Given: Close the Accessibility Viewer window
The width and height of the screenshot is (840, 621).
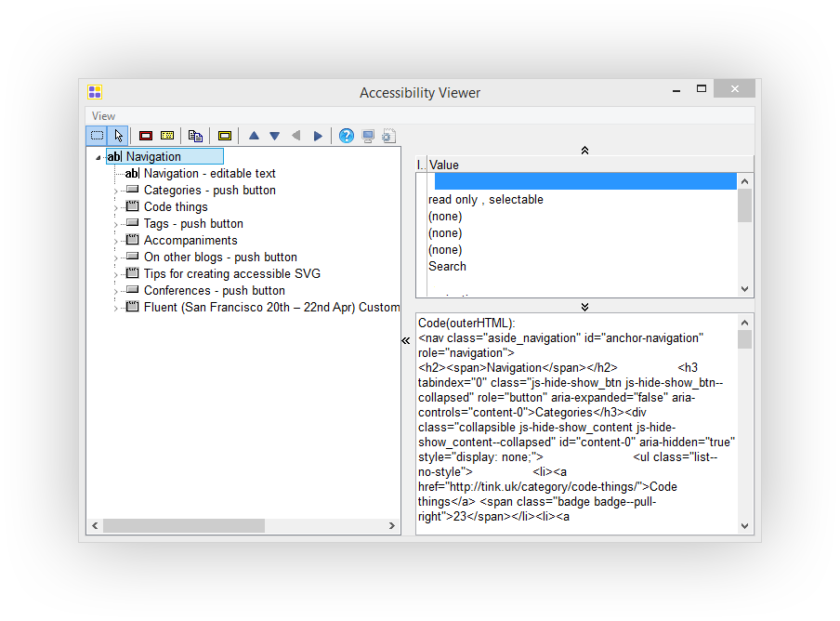Looking at the screenshot, I should (734, 89).
